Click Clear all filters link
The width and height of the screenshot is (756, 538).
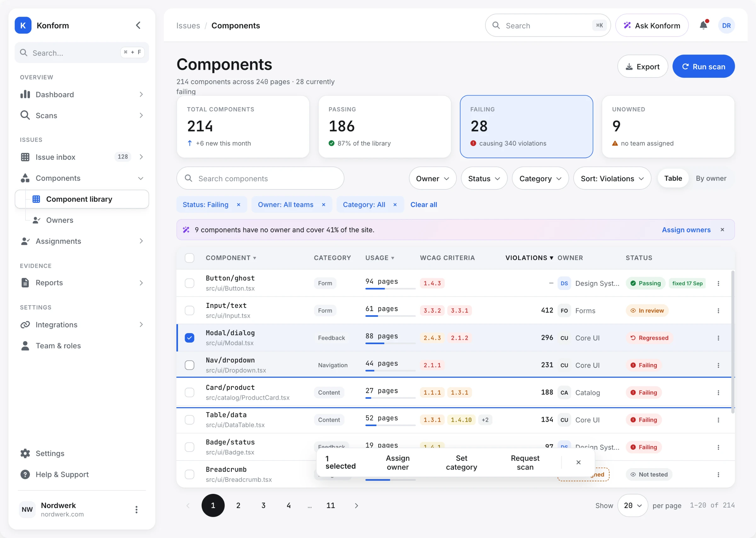(424, 205)
